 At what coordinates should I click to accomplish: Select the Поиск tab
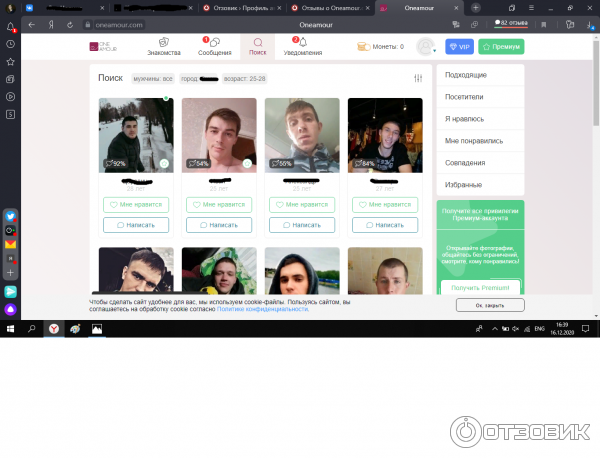[x=257, y=46]
